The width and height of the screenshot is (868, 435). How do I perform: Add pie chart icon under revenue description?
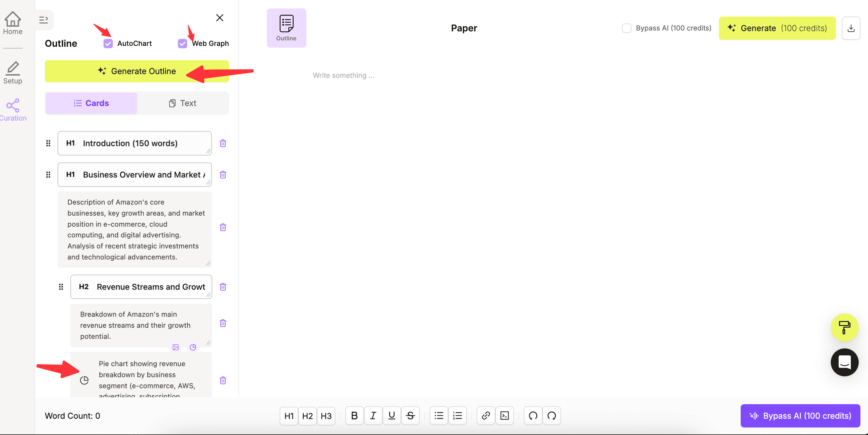click(193, 347)
